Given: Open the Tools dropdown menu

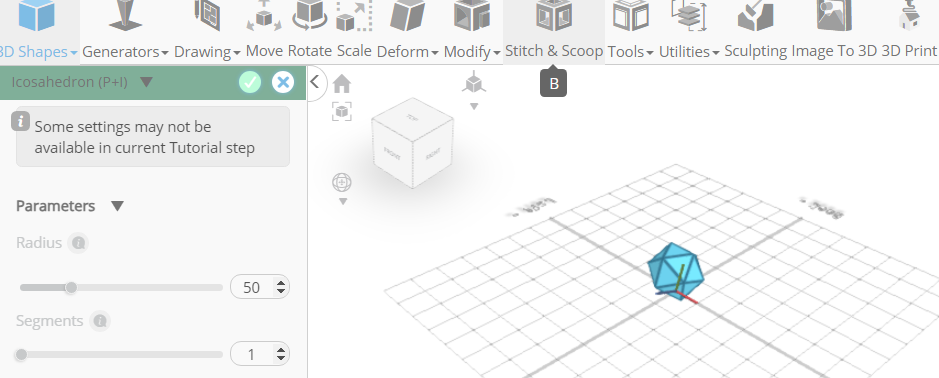Looking at the screenshot, I should (x=650, y=53).
